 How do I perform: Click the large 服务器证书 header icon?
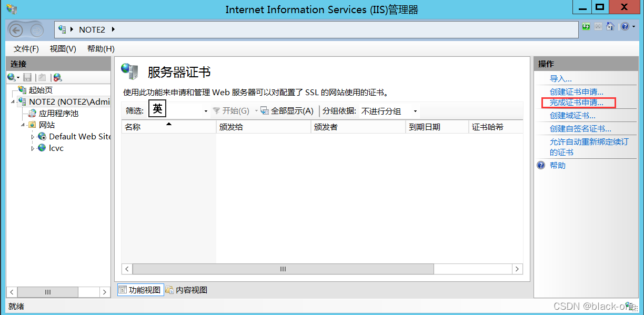click(x=129, y=71)
